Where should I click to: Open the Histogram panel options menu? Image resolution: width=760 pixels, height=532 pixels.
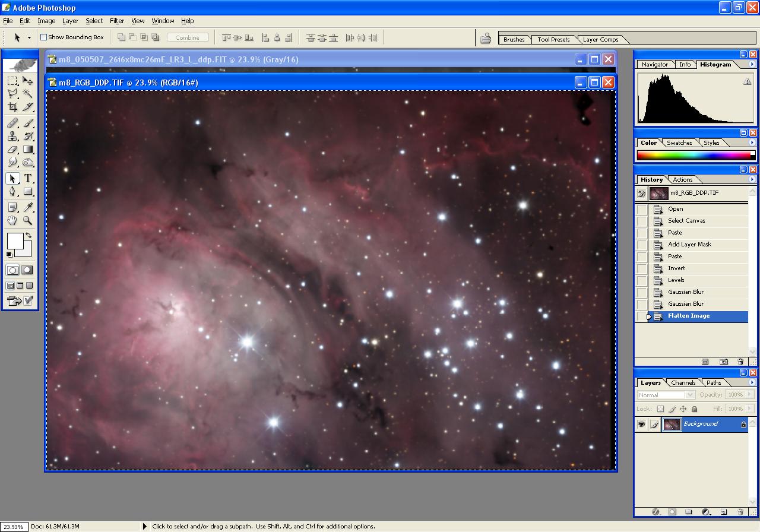click(752, 64)
